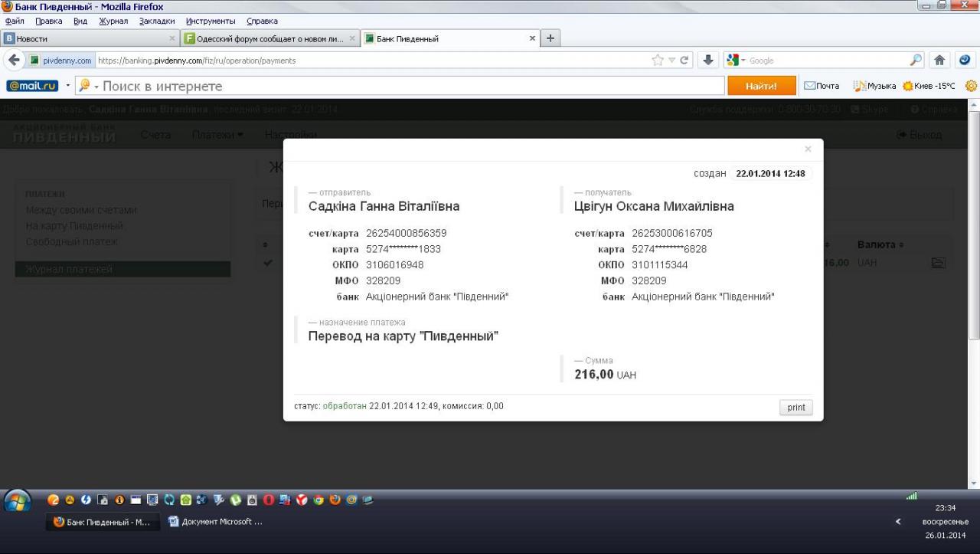Expand Mail.ru toolbar dropdown arrow
Screen dimensions: 980x554
(x=67, y=86)
